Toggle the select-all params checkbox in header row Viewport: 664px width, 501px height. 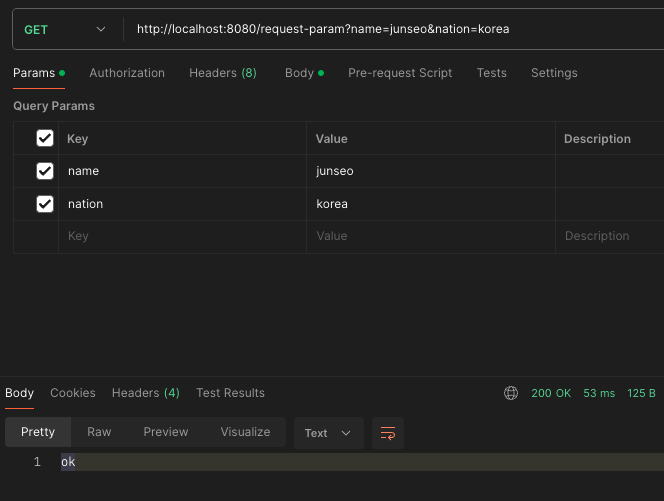pyautogui.click(x=45, y=138)
